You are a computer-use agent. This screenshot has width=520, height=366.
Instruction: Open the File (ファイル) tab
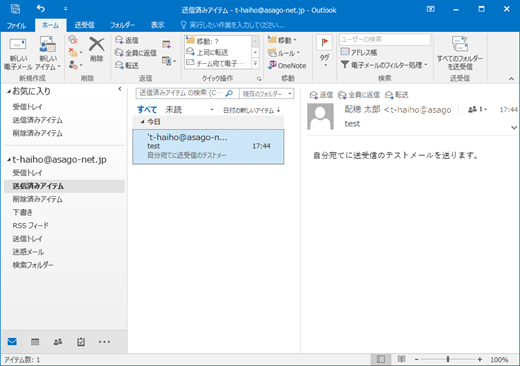16,25
